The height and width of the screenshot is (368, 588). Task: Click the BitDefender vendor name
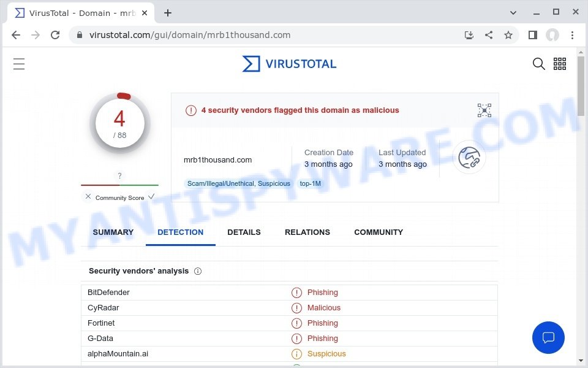[108, 293]
